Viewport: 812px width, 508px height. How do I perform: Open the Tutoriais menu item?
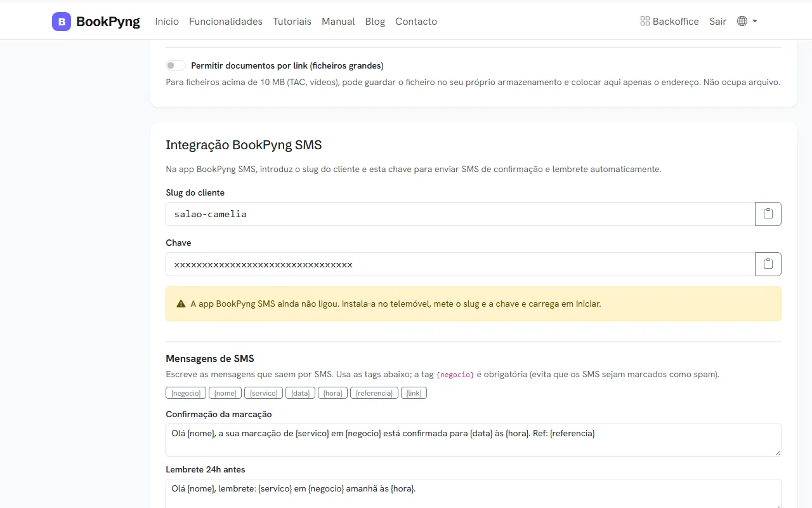tap(292, 22)
